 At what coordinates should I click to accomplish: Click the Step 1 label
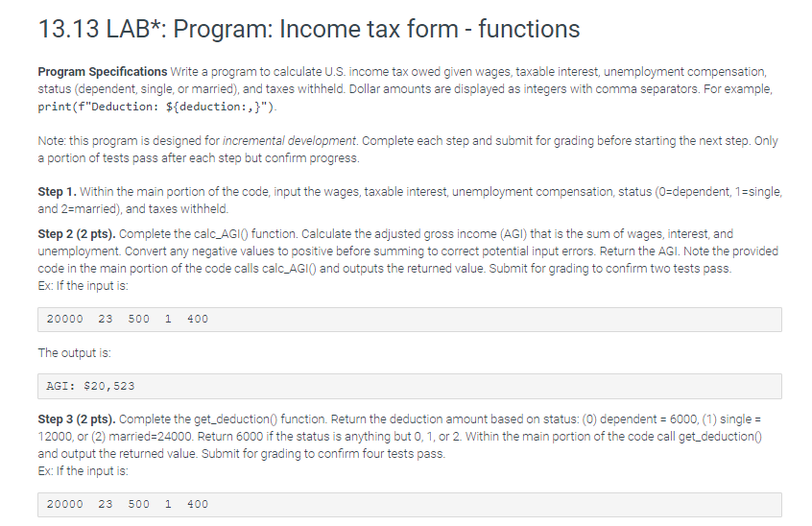57,192
